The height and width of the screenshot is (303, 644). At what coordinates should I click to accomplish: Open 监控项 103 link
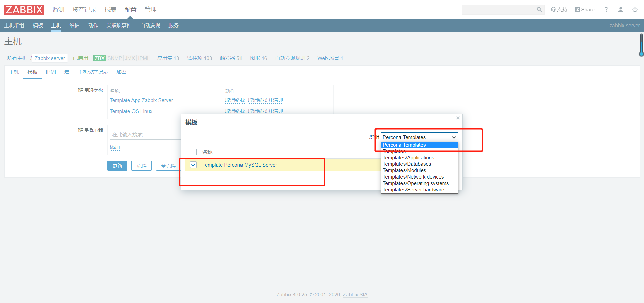[x=200, y=58]
